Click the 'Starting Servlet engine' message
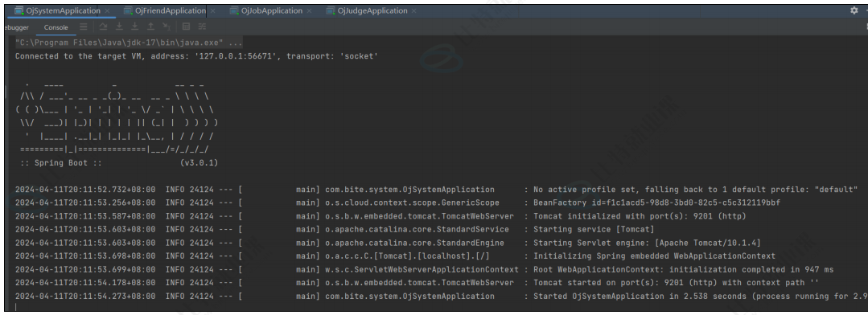 (x=647, y=243)
